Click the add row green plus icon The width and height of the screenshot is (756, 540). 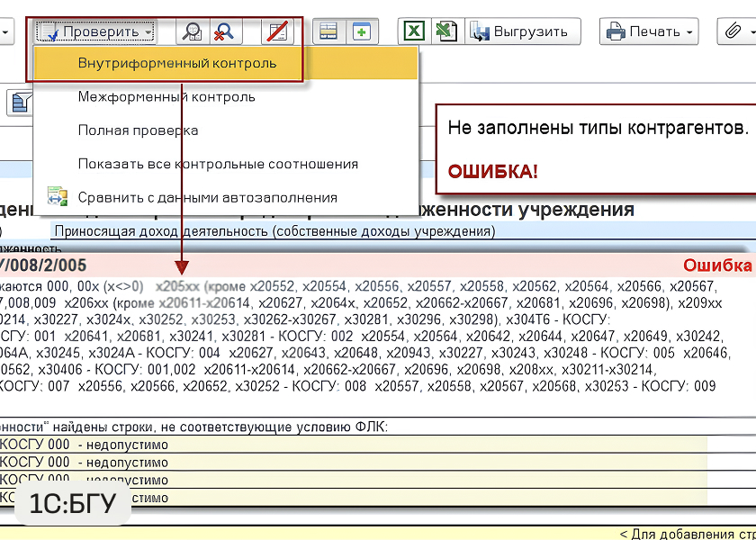pos(361,31)
